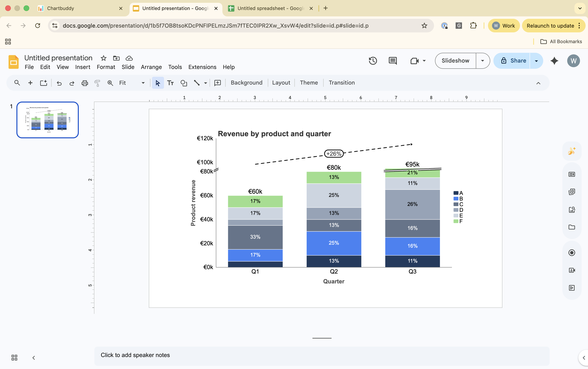Screen dimensions: 588x369
Task: Click the Zoom magnifier icon
Action: [x=110, y=83]
